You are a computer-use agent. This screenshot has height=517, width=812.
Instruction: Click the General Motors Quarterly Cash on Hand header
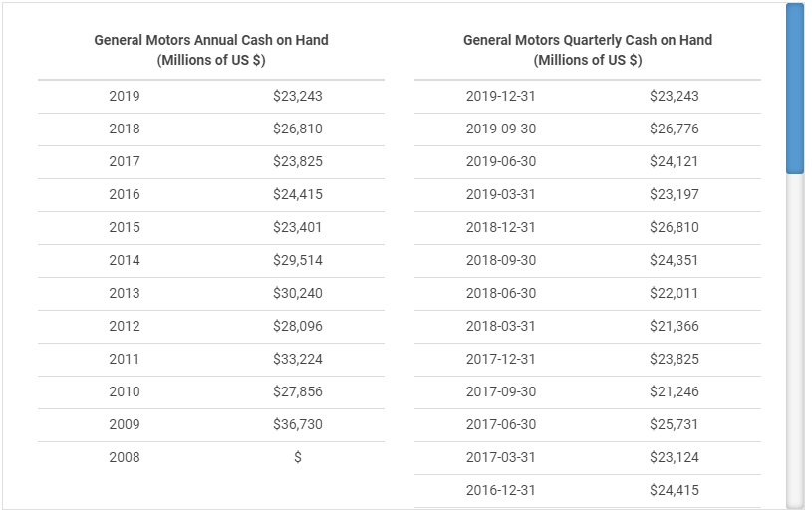point(588,50)
